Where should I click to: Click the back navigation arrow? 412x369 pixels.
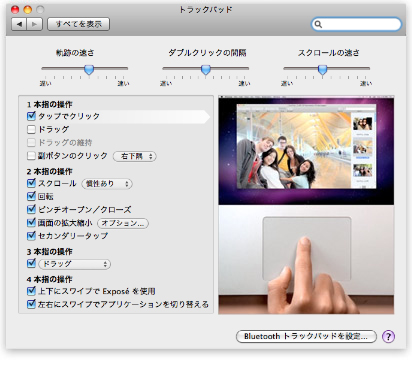(19, 24)
